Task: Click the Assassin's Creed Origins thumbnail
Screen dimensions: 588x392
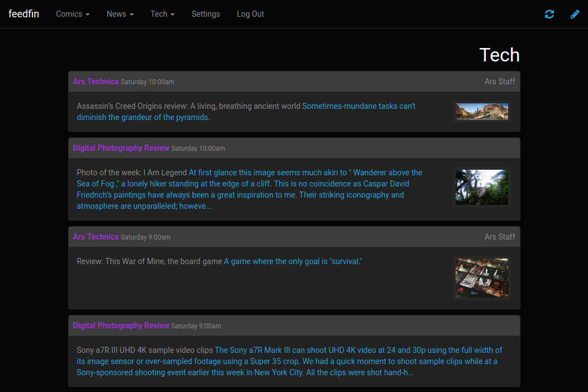Action: point(481,112)
